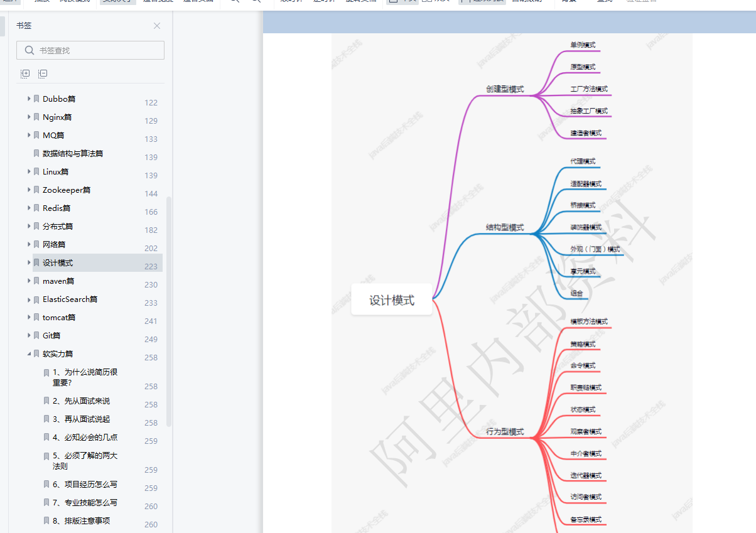The height and width of the screenshot is (533, 756).
Task: Go to the 分布式篇 bookmark
Action: [58, 227]
